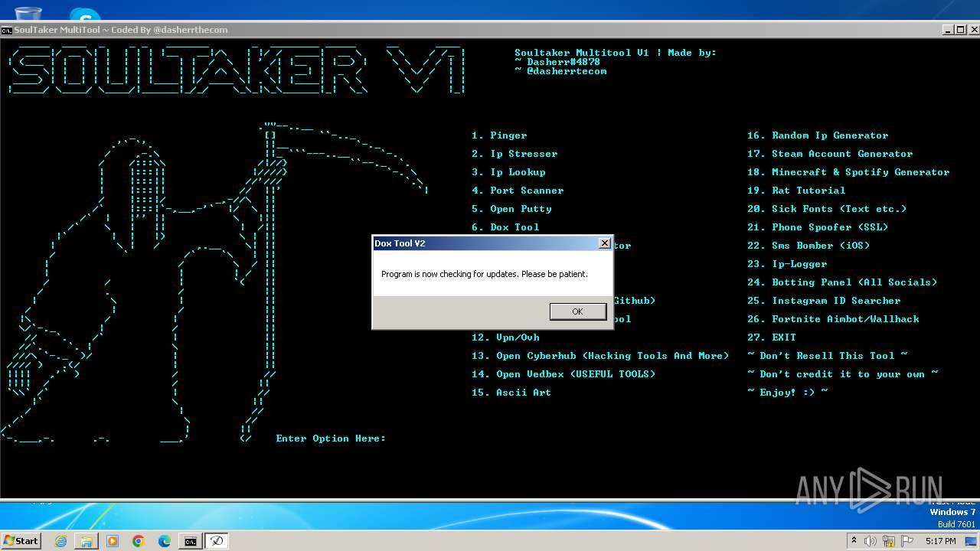This screenshot has height=551, width=980.
Task: Click the 'Enter Option Here:' prompt
Action: [331, 439]
